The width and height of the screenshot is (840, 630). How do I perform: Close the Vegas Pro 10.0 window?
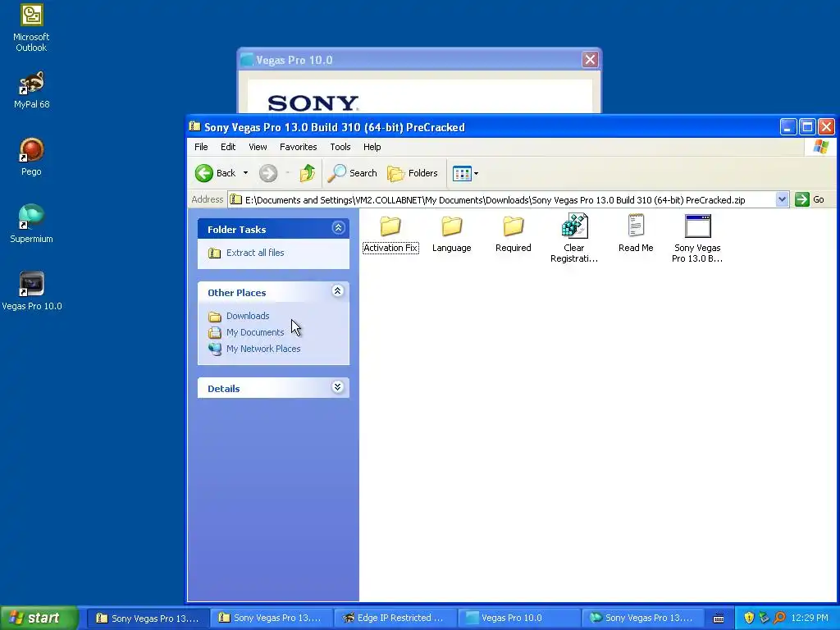click(590, 59)
